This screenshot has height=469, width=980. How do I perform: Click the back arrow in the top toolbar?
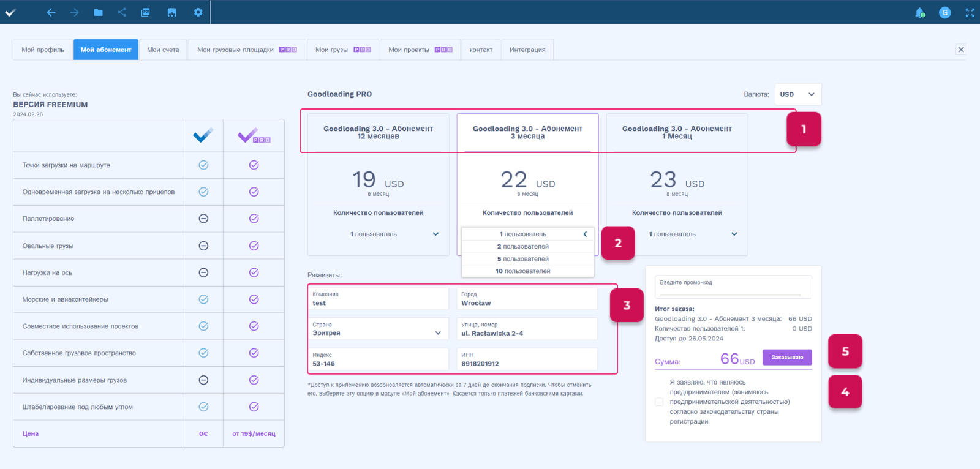click(51, 12)
